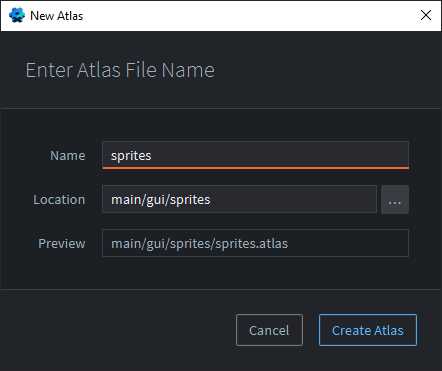This screenshot has width=442, height=371.
Task: Click the Location label
Action: 59,200
